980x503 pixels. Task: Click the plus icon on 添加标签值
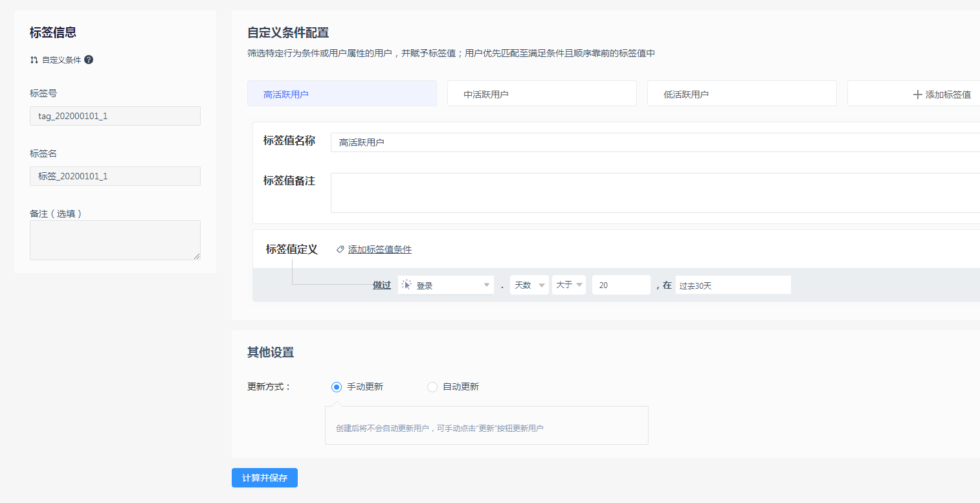[x=917, y=95]
